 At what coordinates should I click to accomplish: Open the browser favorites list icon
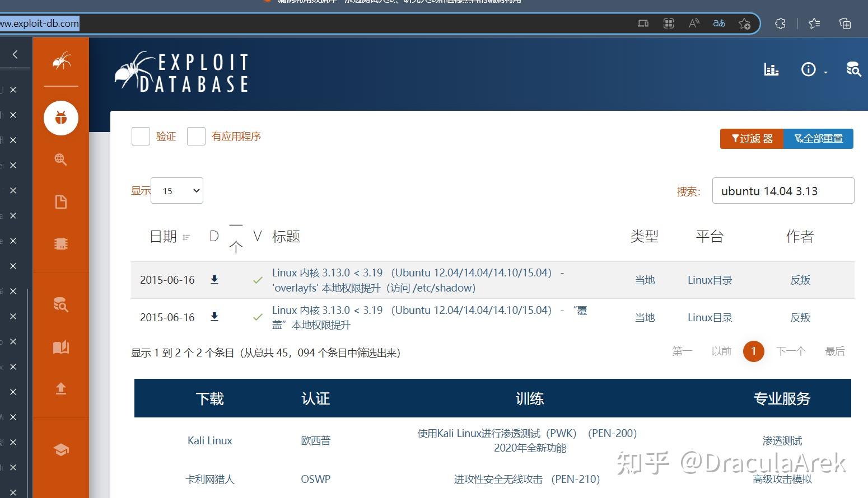pos(814,24)
